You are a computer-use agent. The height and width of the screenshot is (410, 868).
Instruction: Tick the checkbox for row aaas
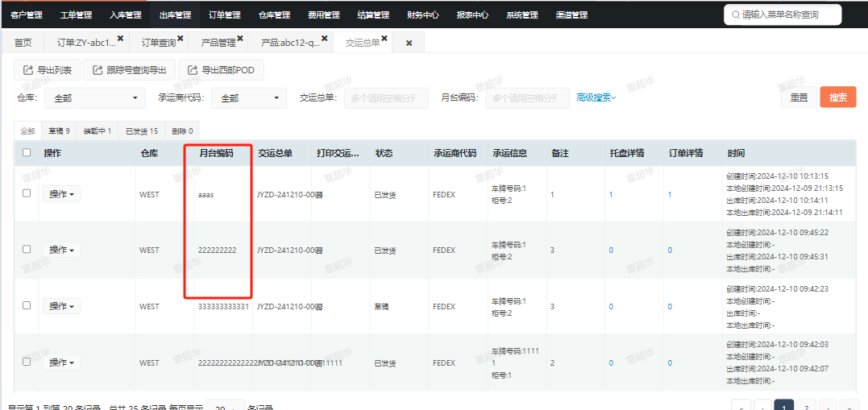pos(27,193)
